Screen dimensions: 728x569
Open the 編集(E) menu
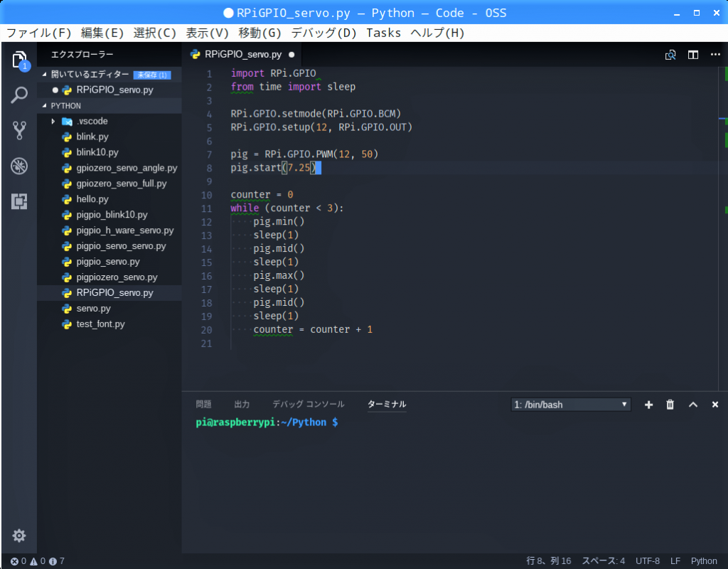click(x=102, y=33)
